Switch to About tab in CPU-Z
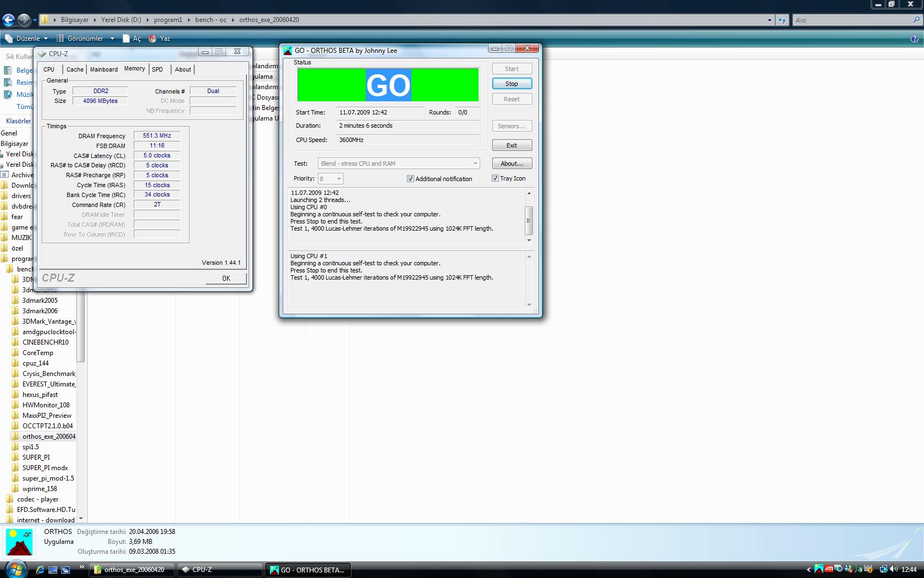Viewport: 924px width, 578px height. (x=183, y=69)
